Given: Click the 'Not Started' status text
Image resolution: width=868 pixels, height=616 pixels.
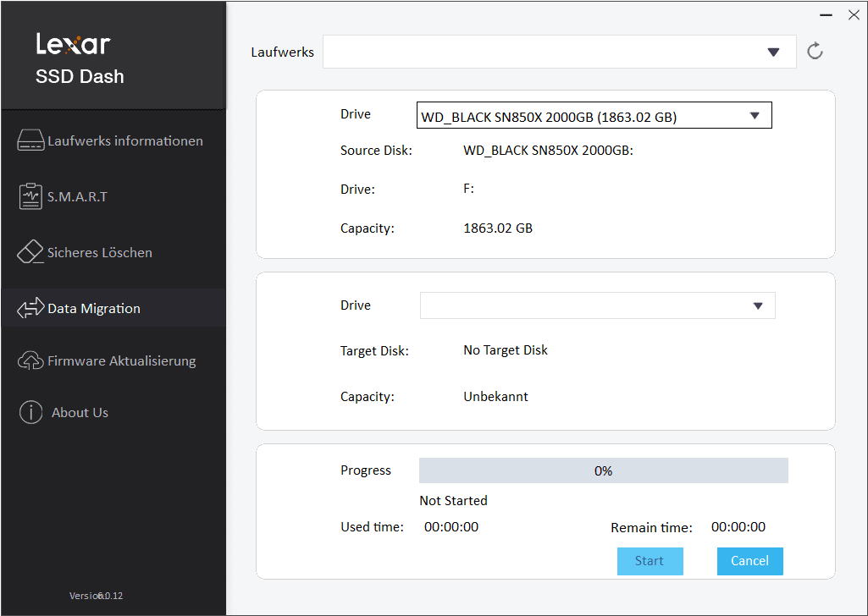Looking at the screenshot, I should click(x=453, y=500).
